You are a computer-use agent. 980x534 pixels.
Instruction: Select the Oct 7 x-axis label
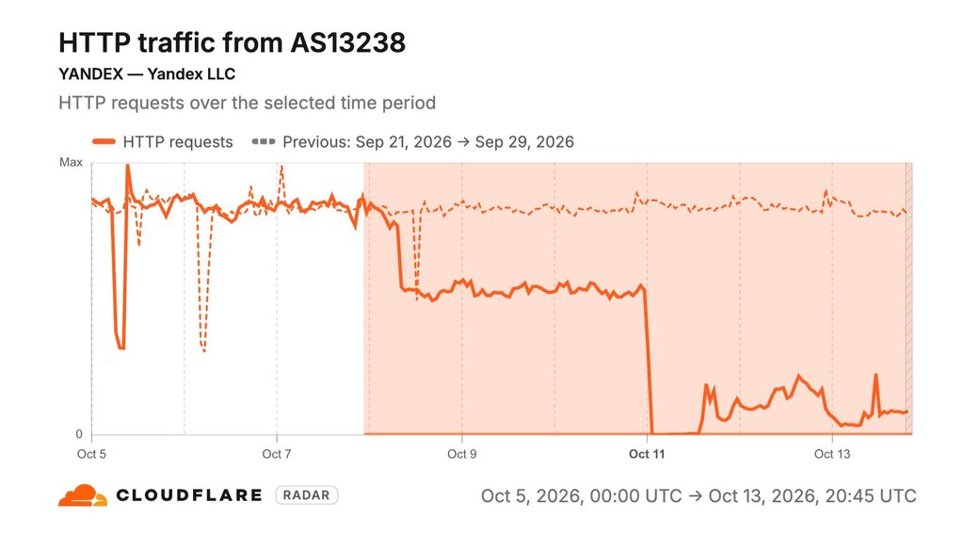(x=276, y=454)
